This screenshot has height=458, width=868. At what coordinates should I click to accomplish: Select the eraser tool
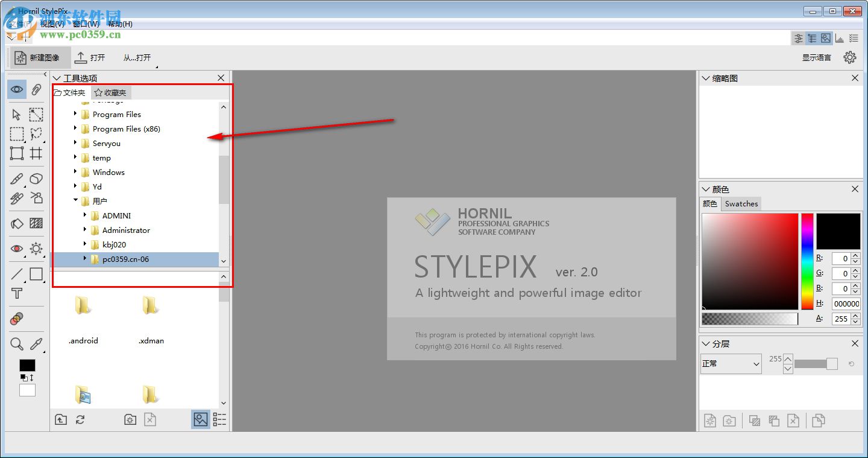pyautogui.click(x=36, y=179)
